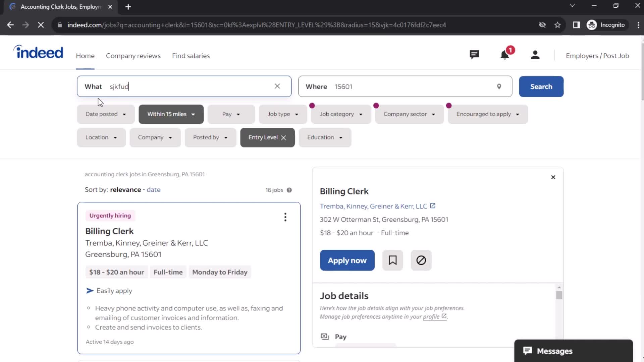Click the not interested dismiss icon

pos(421,260)
